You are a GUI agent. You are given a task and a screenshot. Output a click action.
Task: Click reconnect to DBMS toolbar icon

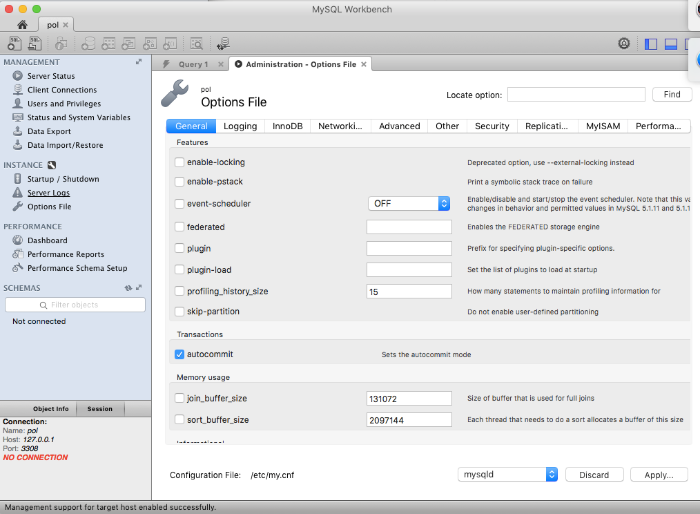point(223,43)
